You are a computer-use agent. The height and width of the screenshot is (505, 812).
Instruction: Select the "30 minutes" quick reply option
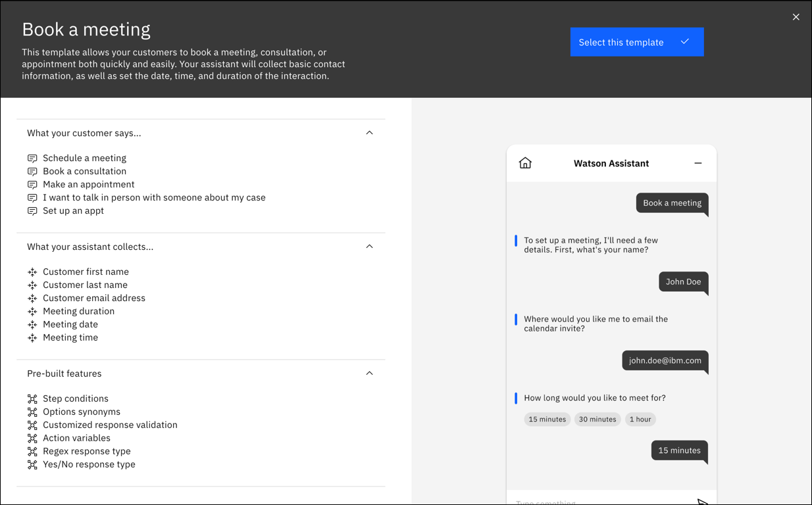(x=597, y=419)
